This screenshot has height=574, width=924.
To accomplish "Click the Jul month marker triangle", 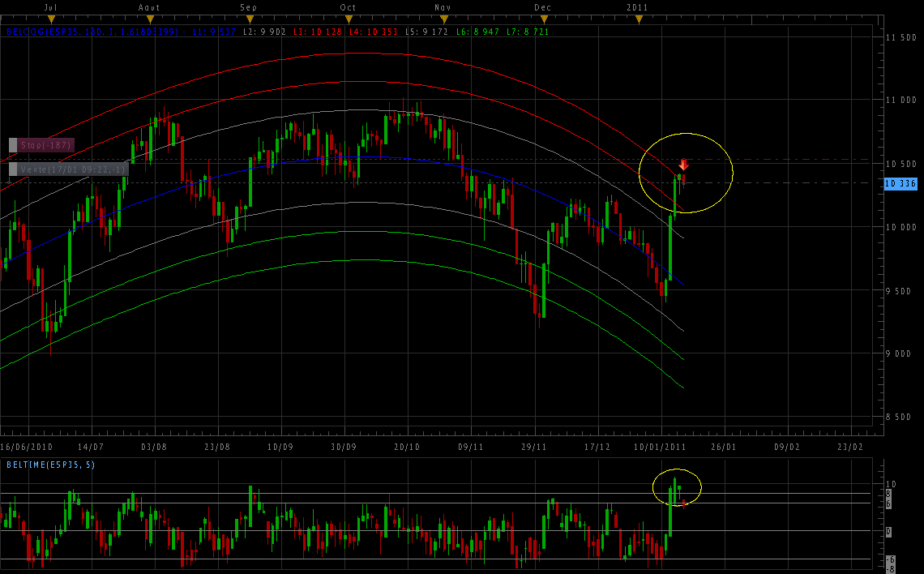I will click(x=51, y=19).
